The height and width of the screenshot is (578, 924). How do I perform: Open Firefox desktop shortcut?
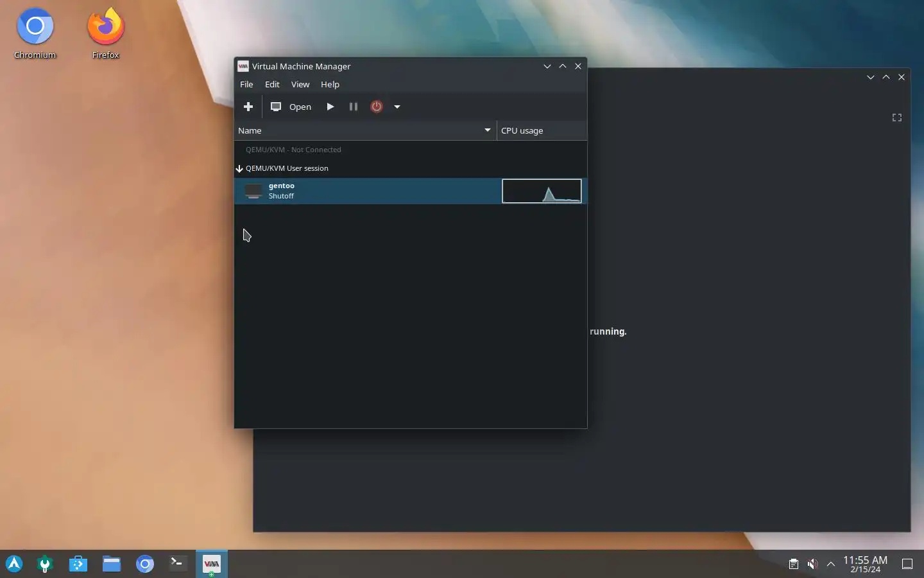[106, 33]
